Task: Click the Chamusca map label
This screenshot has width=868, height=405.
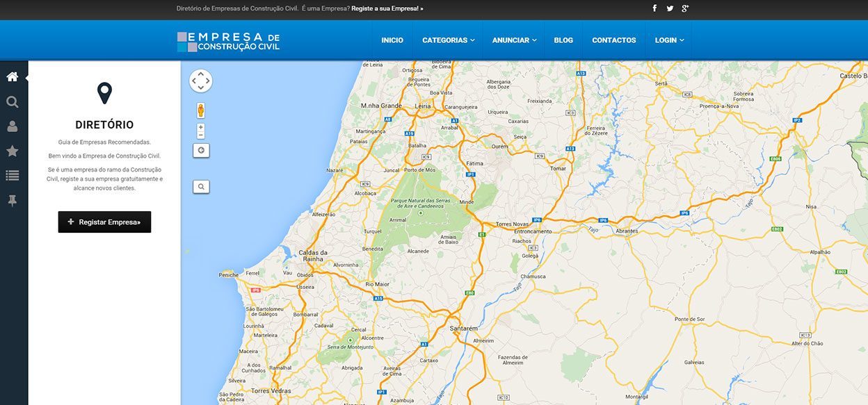Action: click(533, 276)
